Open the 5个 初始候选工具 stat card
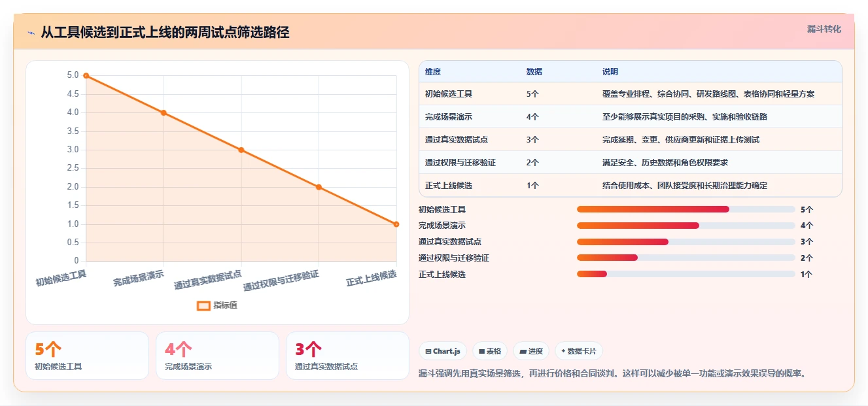868x406 pixels. pos(87,356)
